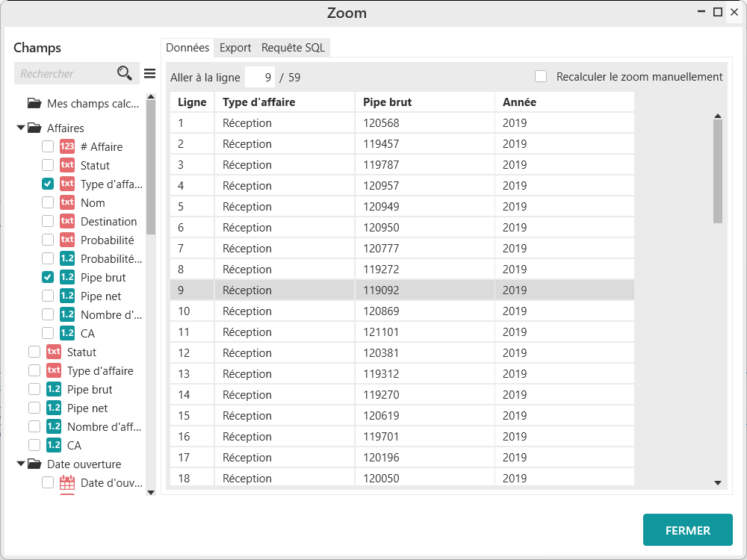Image resolution: width=747 pixels, height=560 pixels.
Task: Uncheck the checked Pipe brut field checkbox
Action: tap(48, 277)
